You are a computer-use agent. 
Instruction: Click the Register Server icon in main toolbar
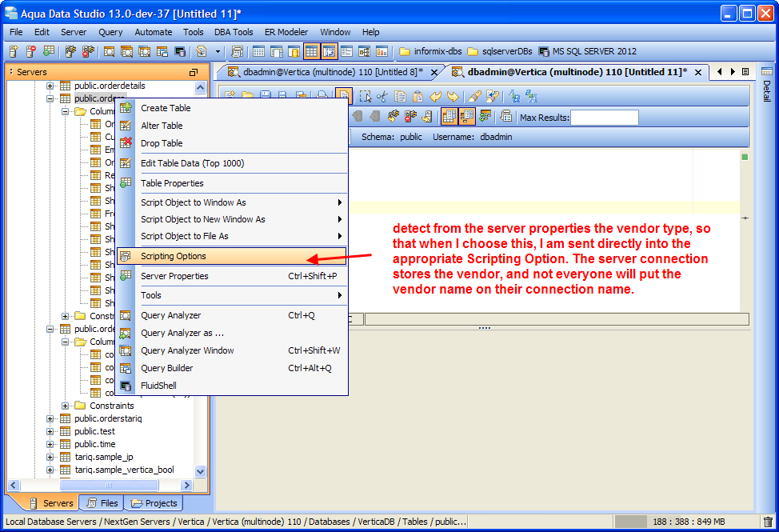tap(13, 51)
